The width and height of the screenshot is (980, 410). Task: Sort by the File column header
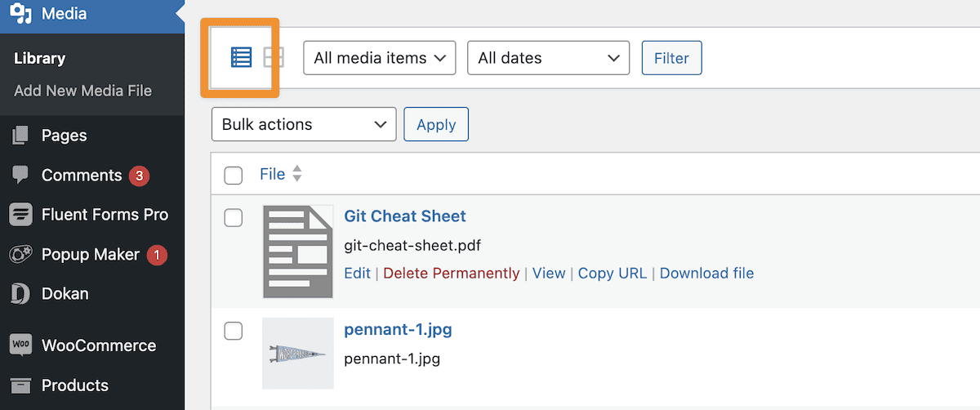[x=272, y=174]
